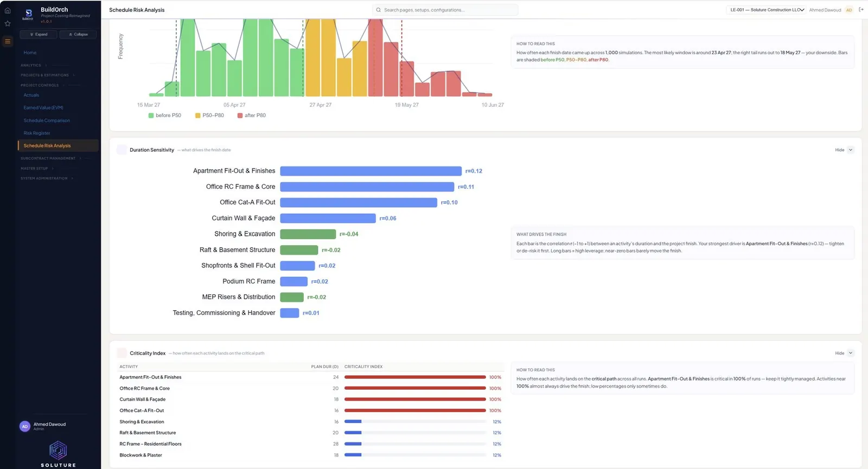Click the Apartment Fit-Out & Finishes sensitivity bar
The height and width of the screenshot is (469, 868).
371,171
